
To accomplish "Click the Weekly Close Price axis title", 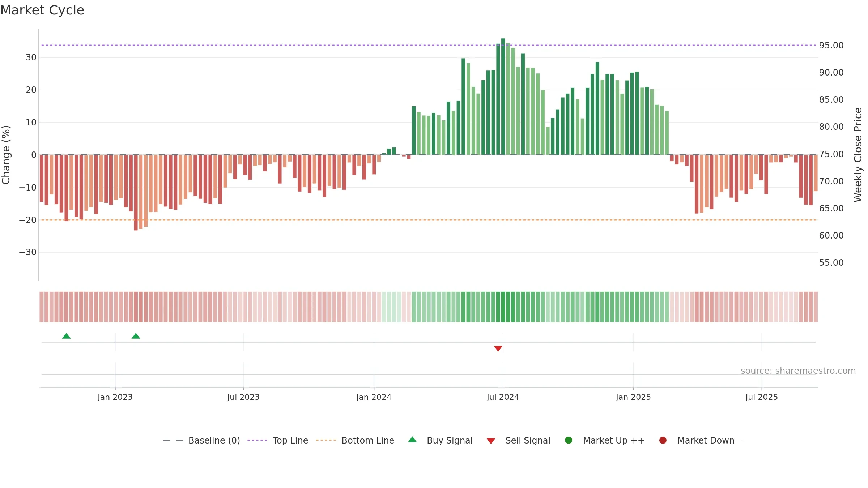I will coord(858,155).
